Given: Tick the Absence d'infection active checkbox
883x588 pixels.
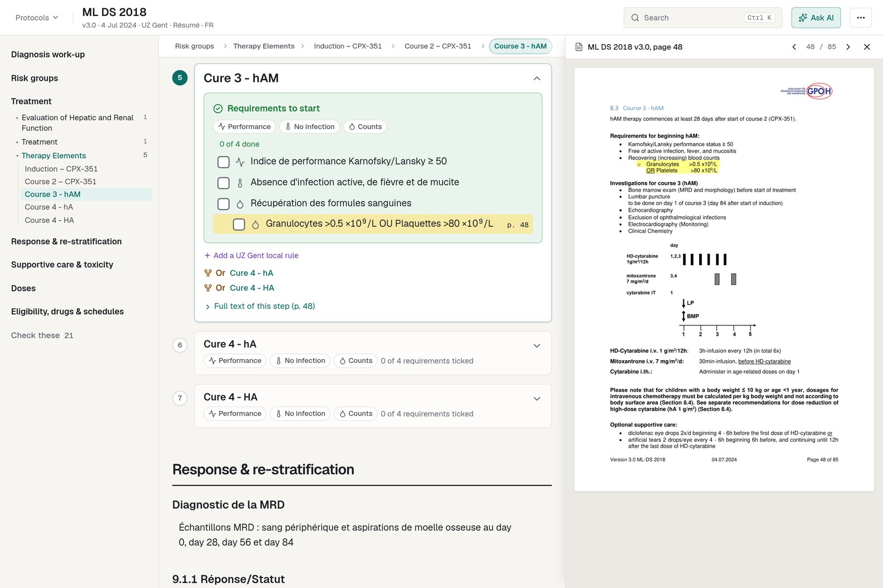Looking at the screenshot, I should click(224, 183).
